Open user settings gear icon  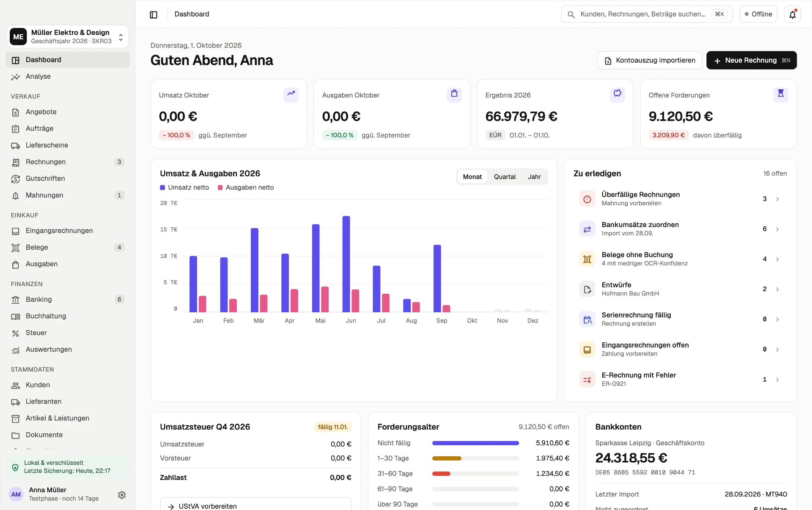coord(122,495)
